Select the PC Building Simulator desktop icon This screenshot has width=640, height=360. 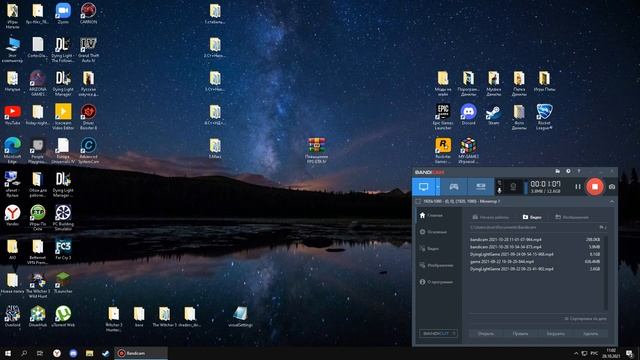pos(63,218)
